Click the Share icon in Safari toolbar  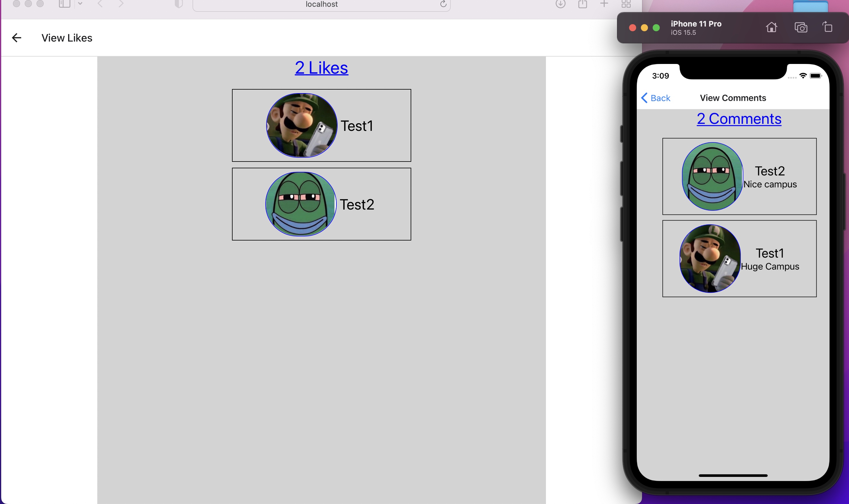(x=583, y=4)
